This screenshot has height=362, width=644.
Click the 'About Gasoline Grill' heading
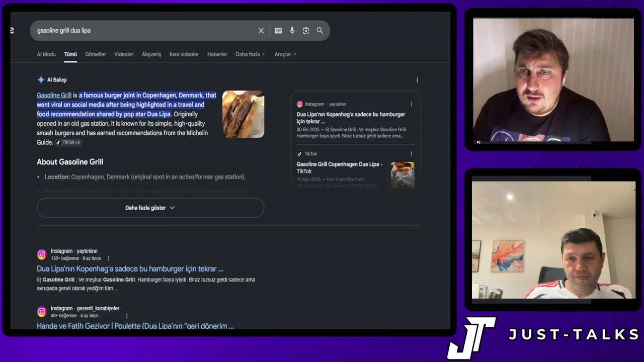coord(70,162)
